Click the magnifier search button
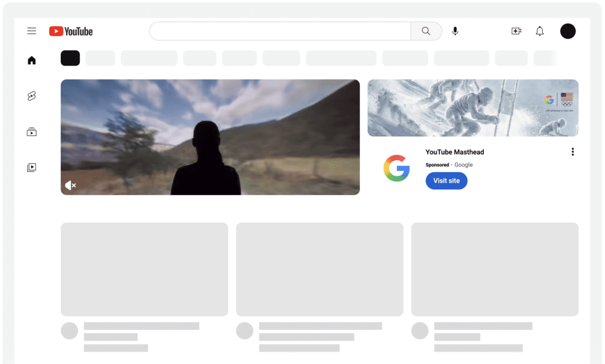Image resolution: width=605 pixels, height=364 pixels. point(426,31)
